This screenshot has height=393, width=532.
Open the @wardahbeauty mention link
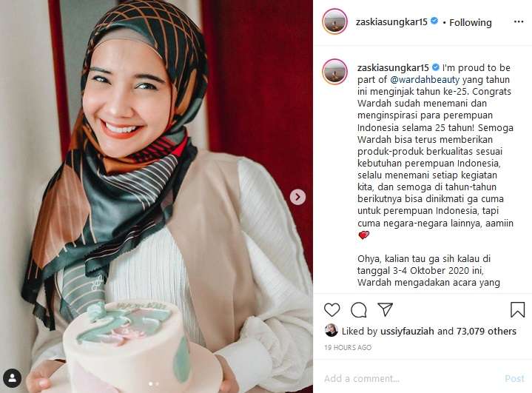click(425, 80)
